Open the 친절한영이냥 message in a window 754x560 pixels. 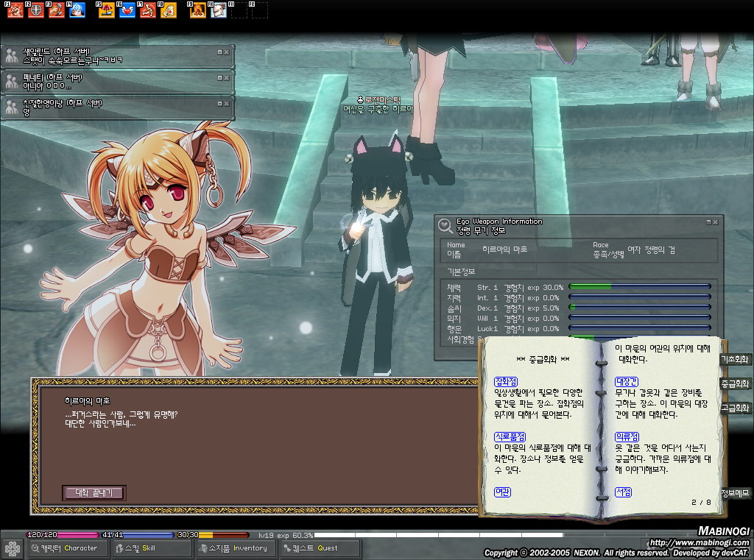219,103
